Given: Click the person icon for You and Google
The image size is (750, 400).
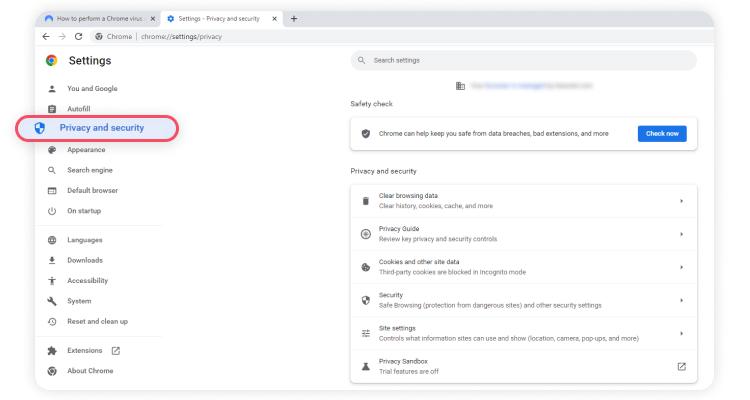Looking at the screenshot, I should point(52,89).
